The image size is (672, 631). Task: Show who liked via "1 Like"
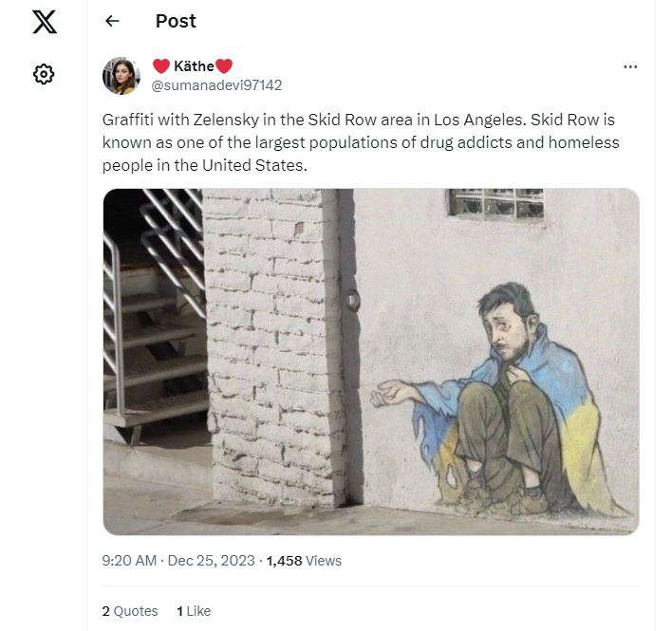pos(194,611)
